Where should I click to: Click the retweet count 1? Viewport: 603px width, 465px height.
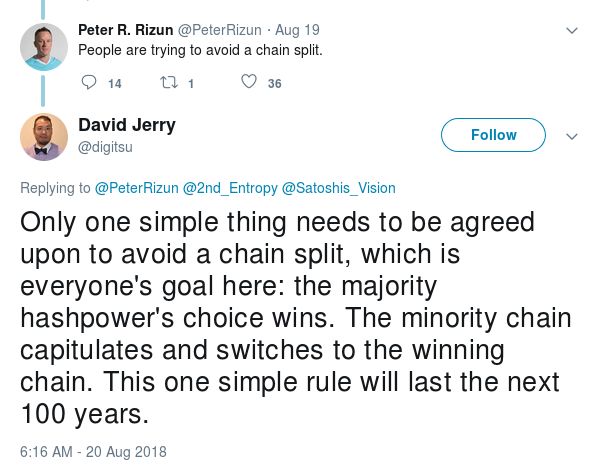(190, 84)
